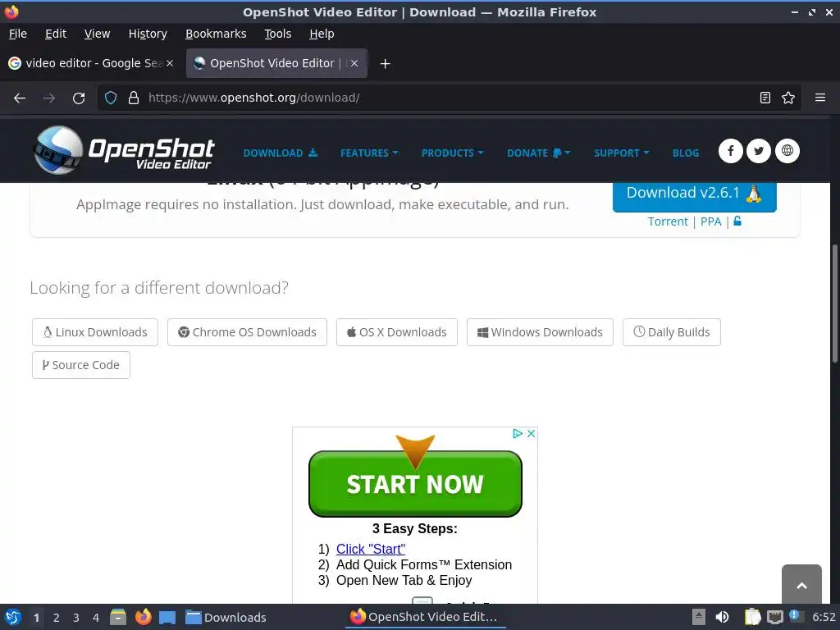The height and width of the screenshot is (630, 840).
Task: Click the browser forward arrow
Action: [x=48, y=98]
